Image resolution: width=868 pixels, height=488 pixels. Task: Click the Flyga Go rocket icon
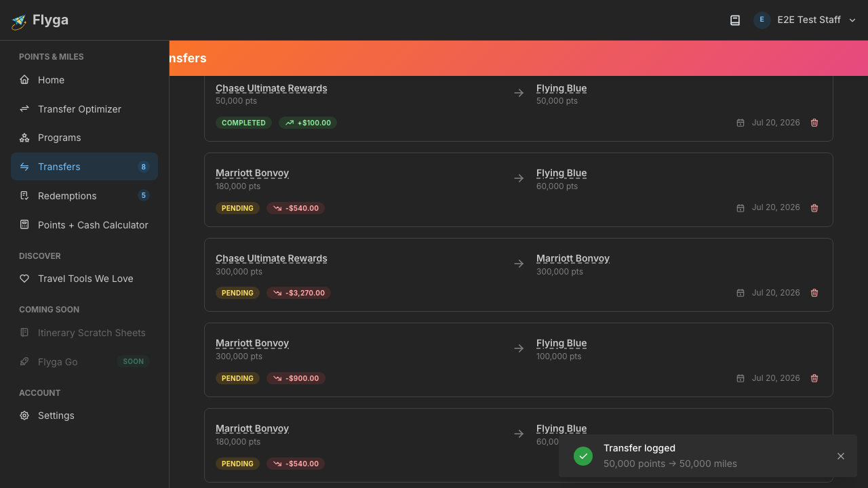pyautogui.click(x=24, y=362)
